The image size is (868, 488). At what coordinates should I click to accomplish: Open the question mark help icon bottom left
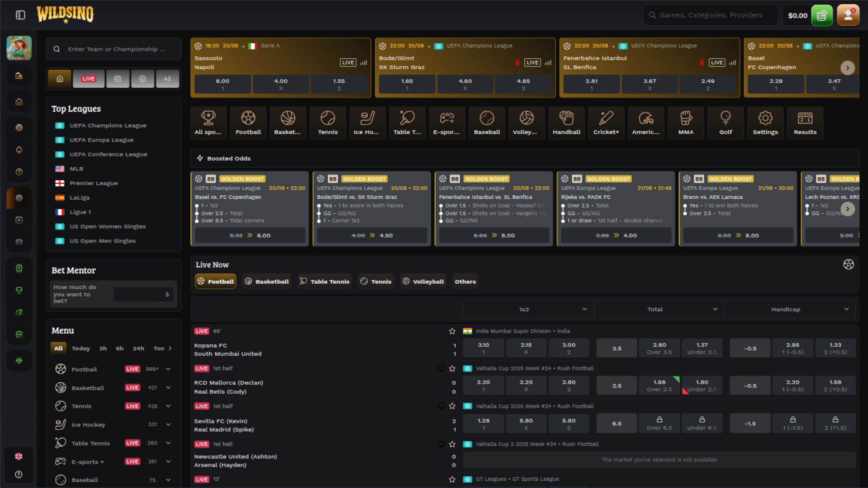[x=19, y=474]
